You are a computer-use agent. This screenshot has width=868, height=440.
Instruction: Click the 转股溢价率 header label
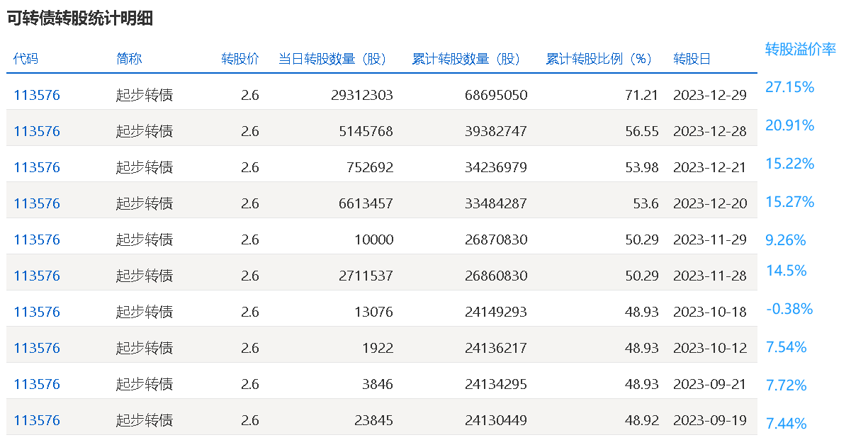tap(801, 49)
